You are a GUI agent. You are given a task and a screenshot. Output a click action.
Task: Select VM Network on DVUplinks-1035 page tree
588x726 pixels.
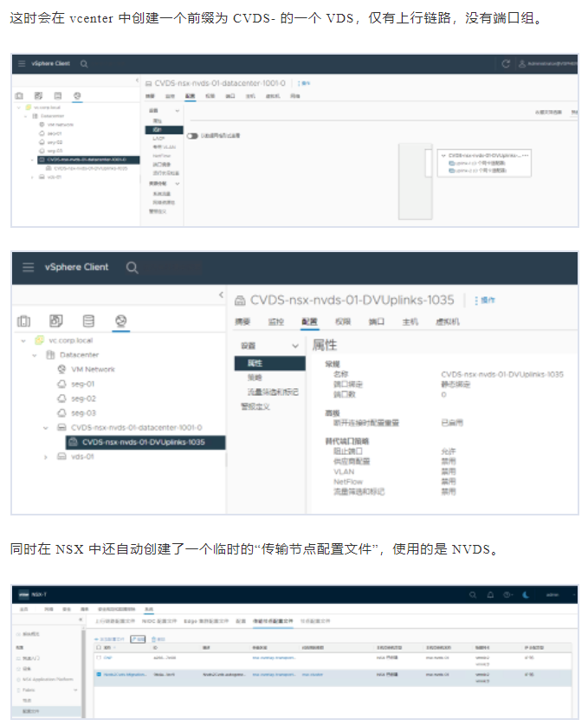click(93, 369)
